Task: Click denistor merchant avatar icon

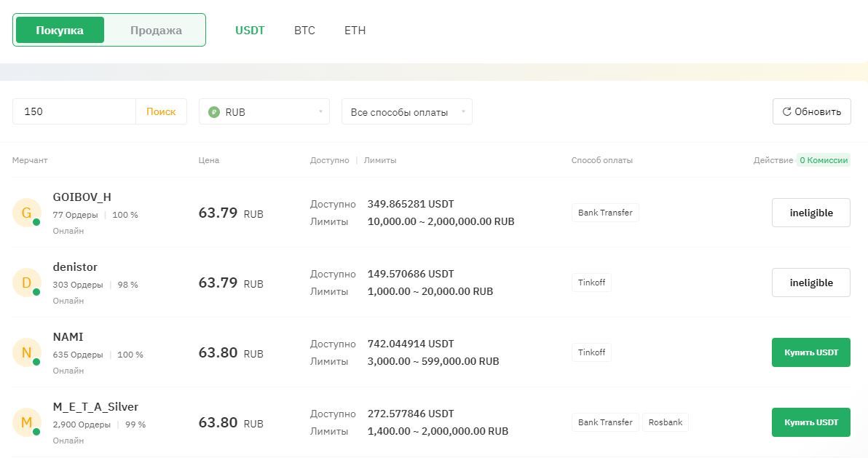Action: coord(26,283)
